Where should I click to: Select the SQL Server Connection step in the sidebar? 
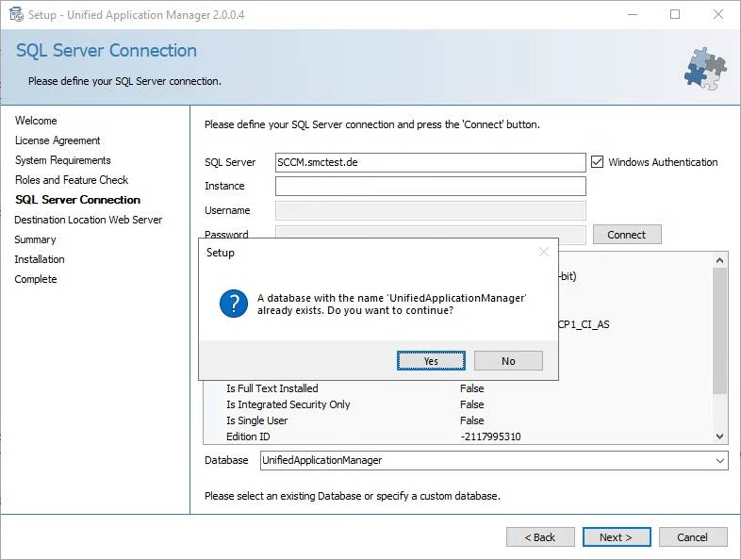coord(77,200)
